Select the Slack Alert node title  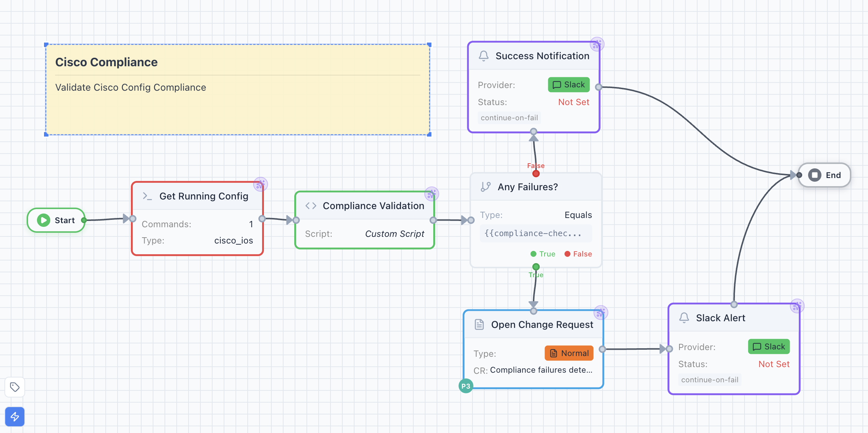[720, 318]
